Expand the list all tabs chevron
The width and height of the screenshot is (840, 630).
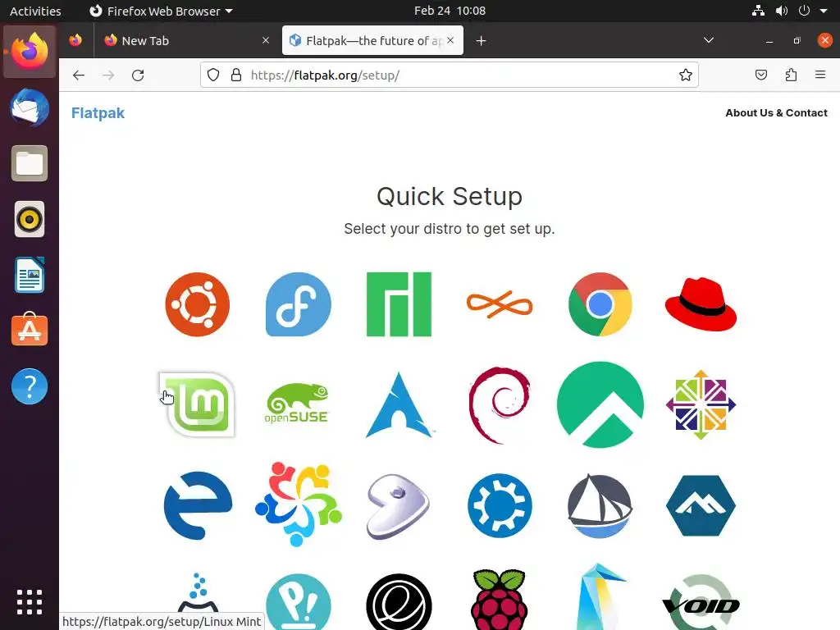click(x=708, y=41)
